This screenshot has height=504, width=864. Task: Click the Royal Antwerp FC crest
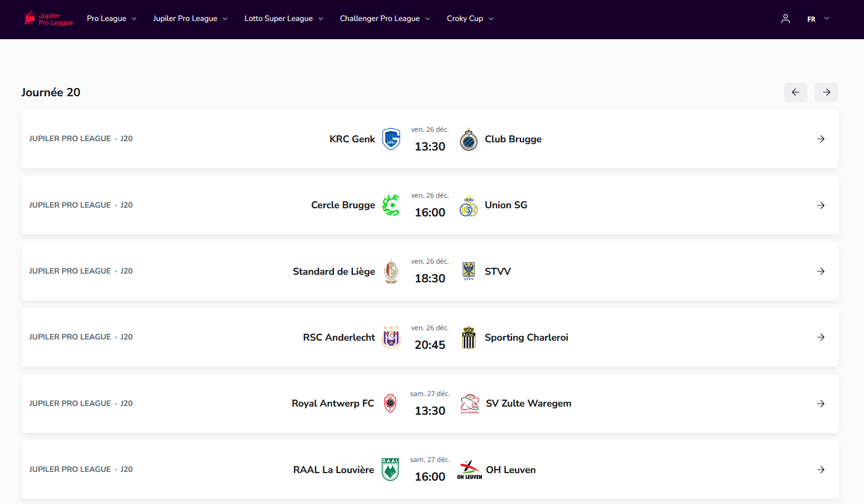tap(390, 404)
